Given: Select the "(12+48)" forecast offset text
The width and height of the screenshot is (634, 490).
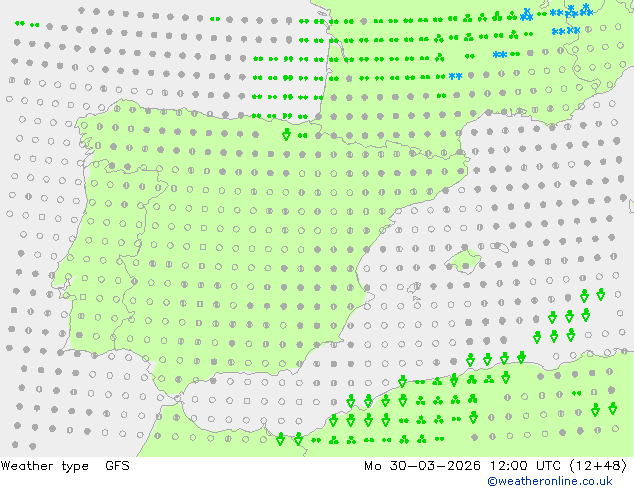Looking at the screenshot, I should pos(598,466).
